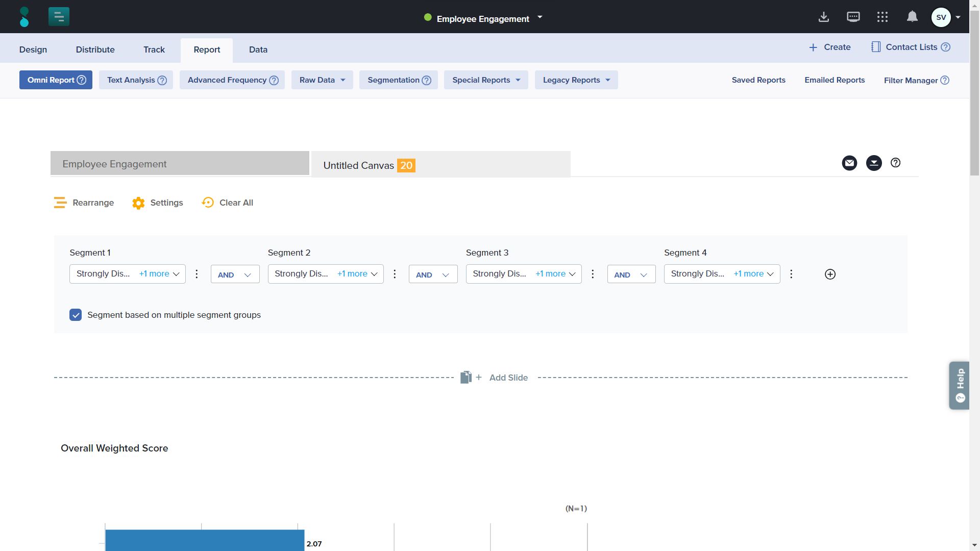Click the Clear All reset icon
The image size is (980, 551).
point(208,203)
